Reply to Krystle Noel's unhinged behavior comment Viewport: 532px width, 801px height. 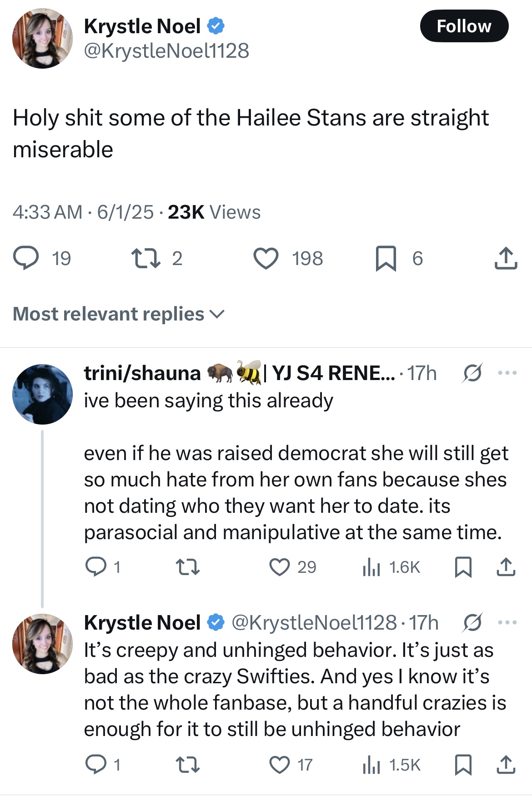[96, 765]
